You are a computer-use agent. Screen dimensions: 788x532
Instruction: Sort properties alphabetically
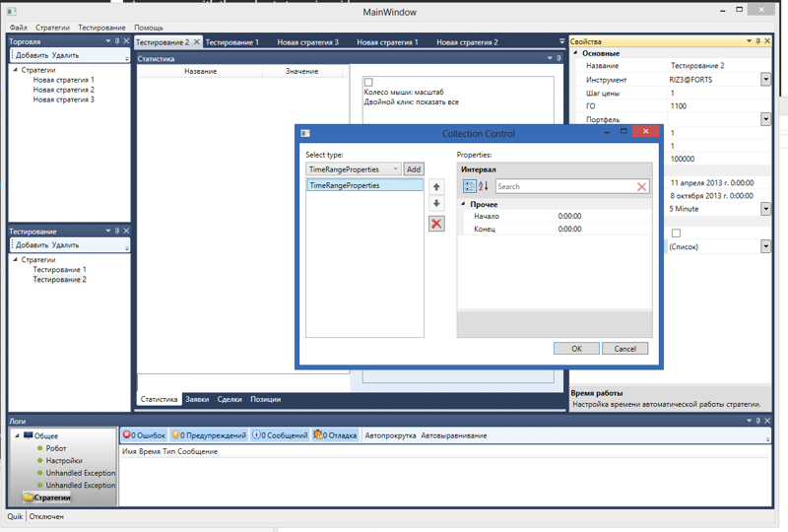click(x=483, y=186)
